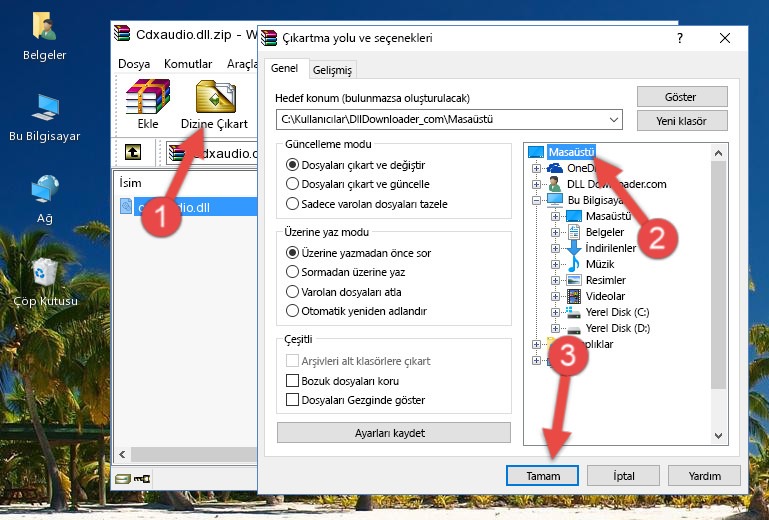Select Masaüstü under Bu Bilgisayar

608,216
